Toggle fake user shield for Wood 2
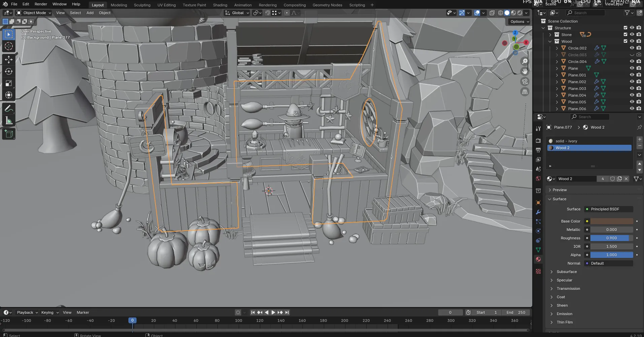The width and height of the screenshot is (644, 337). pos(613,179)
